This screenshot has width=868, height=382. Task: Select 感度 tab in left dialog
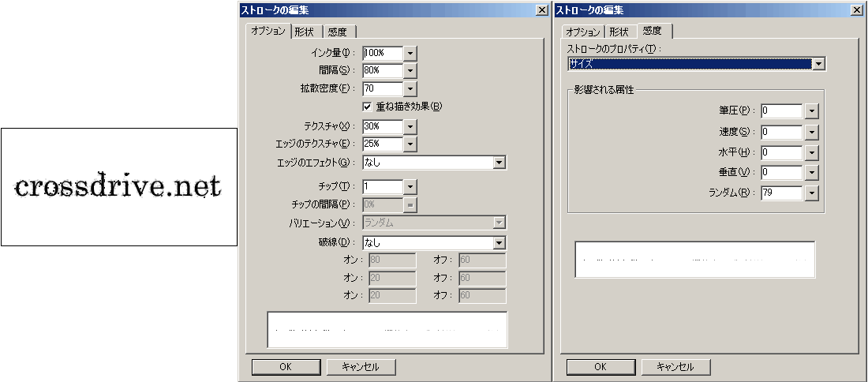tap(338, 32)
